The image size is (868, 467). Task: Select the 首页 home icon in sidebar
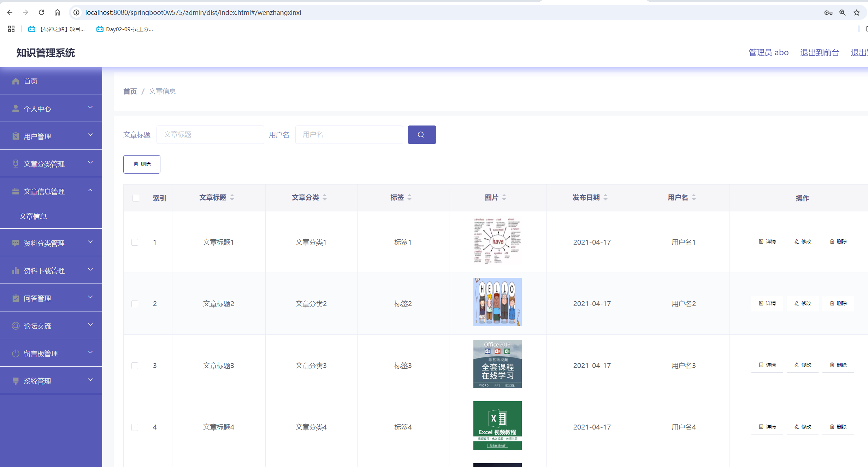[x=16, y=81]
